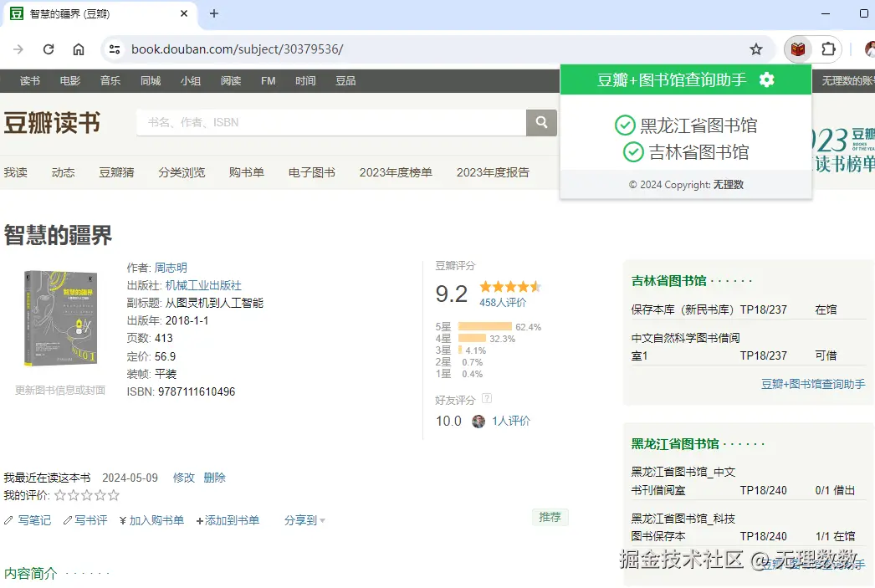
Task: Open author 周志明 link
Action: pos(171,268)
